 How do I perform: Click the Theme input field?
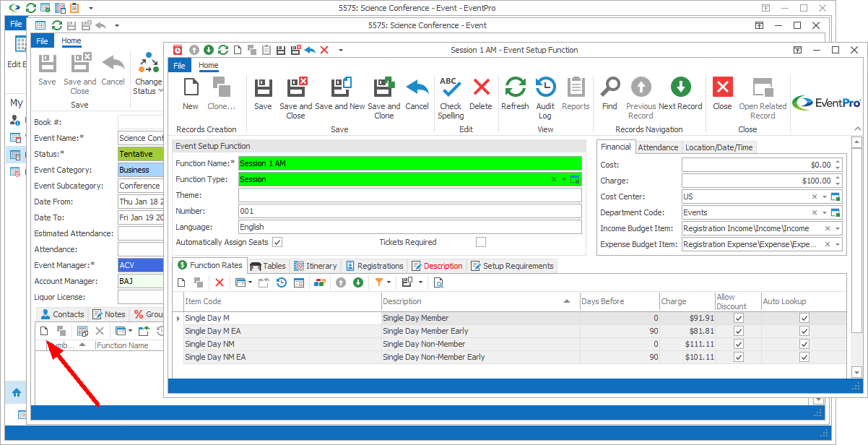pyautogui.click(x=409, y=195)
